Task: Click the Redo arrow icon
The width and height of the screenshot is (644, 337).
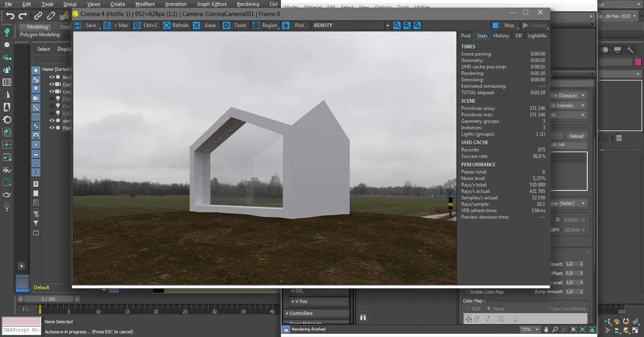Action: 23,16
